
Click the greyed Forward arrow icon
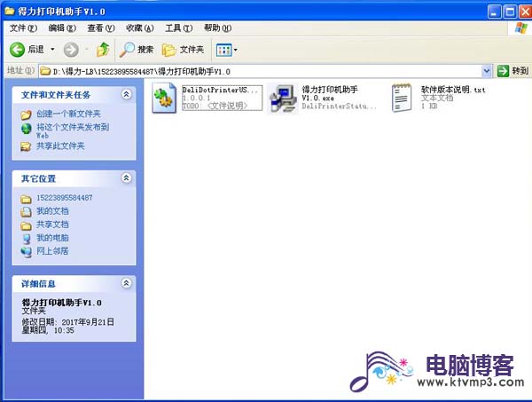(x=71, y=50)
